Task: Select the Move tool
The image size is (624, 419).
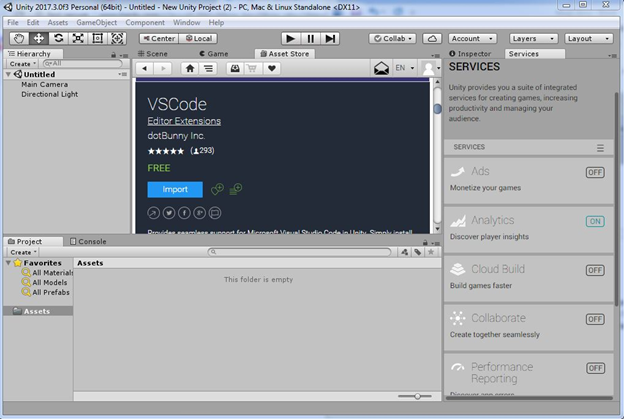Action: (39, 39)
